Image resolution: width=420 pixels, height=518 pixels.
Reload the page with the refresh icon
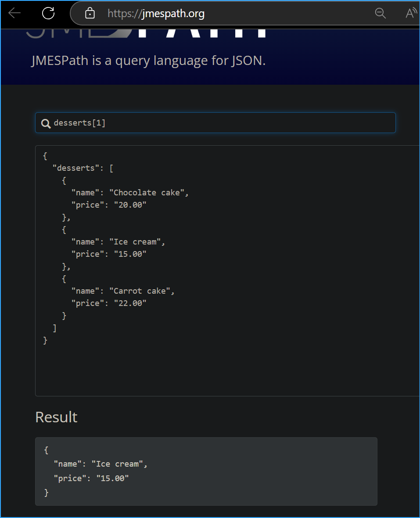tap(48, 13)
